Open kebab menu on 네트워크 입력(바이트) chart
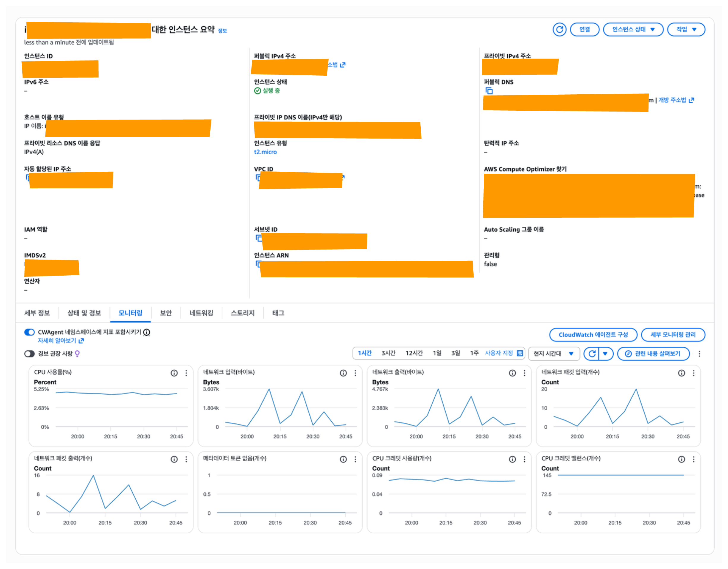Image resolution: width=728 pixels, height=569 pixels. 355,373
